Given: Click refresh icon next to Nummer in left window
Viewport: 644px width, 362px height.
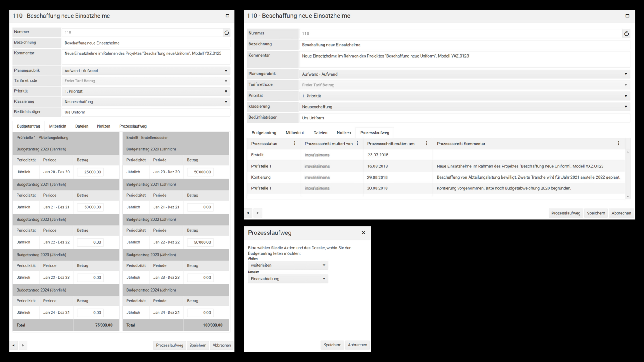Looking at the screenshot, I should pos(227,33).
